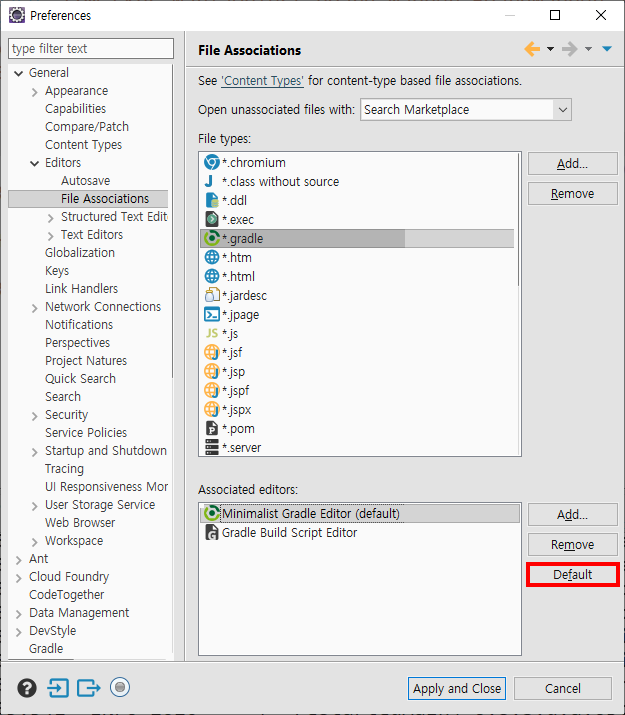Click the forward navigation arrow icon

tap(569, 49)
